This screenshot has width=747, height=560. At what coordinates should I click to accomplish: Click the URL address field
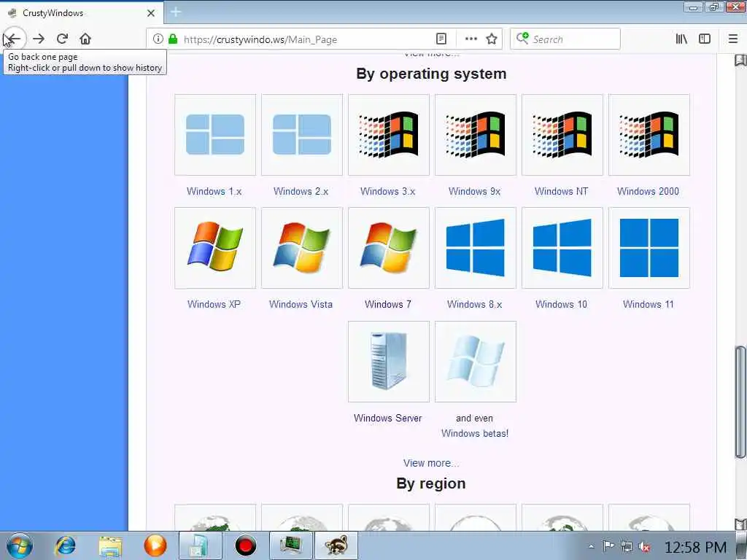click(x=305, y=39)
